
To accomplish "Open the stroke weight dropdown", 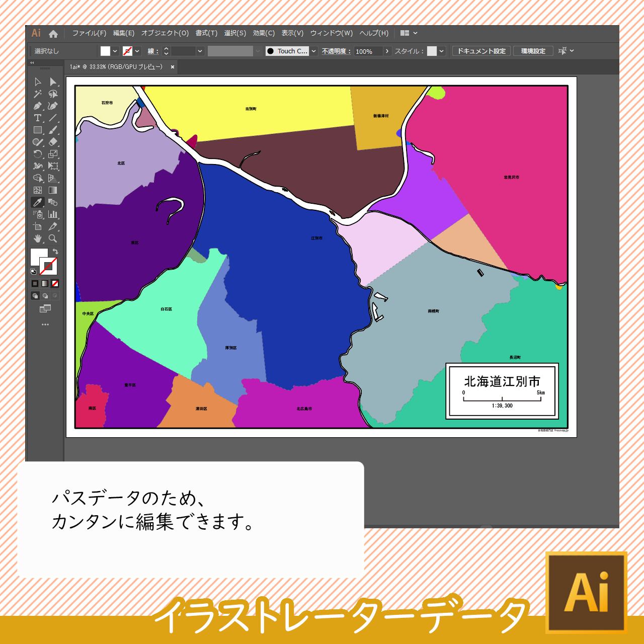I will point(200,51).
